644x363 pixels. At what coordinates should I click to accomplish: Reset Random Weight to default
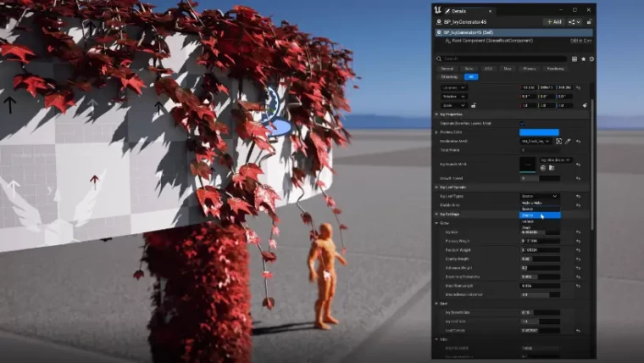(x=578, y=250)
